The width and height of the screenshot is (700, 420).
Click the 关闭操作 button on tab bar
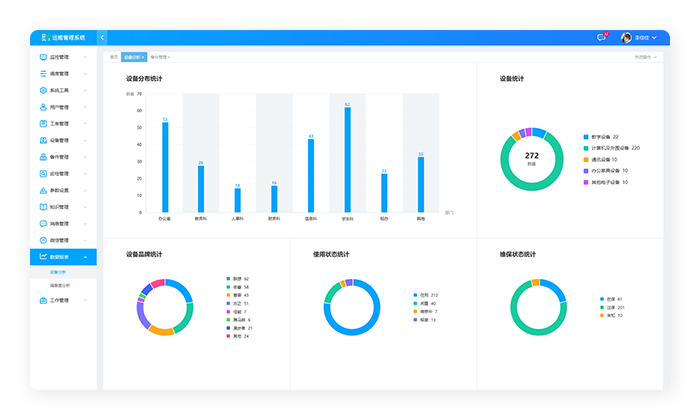(x=645, y=57)
